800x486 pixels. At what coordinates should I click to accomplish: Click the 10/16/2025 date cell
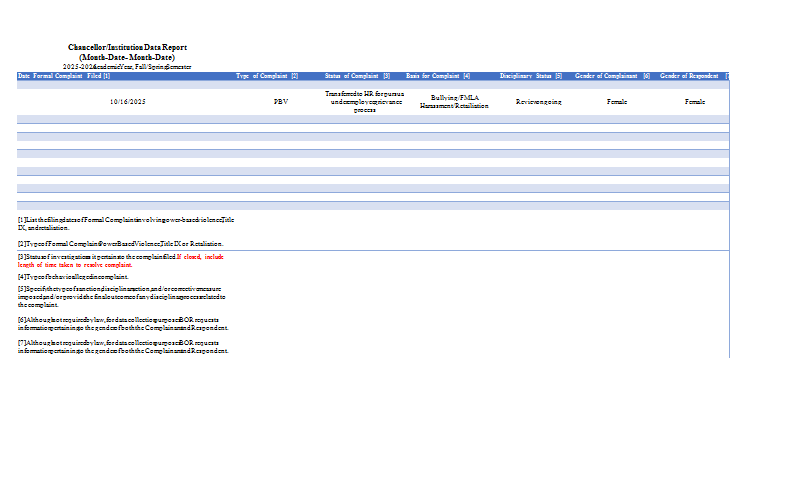click(x=127, y=102)
